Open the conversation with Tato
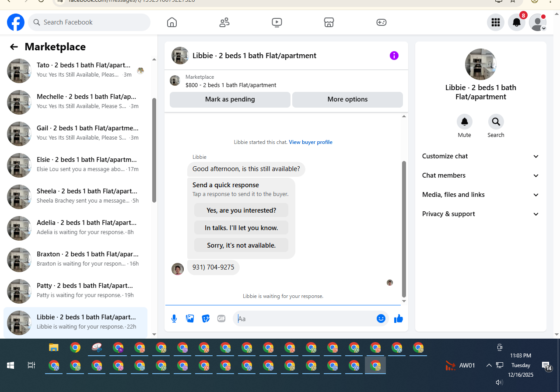 point(75,70)
